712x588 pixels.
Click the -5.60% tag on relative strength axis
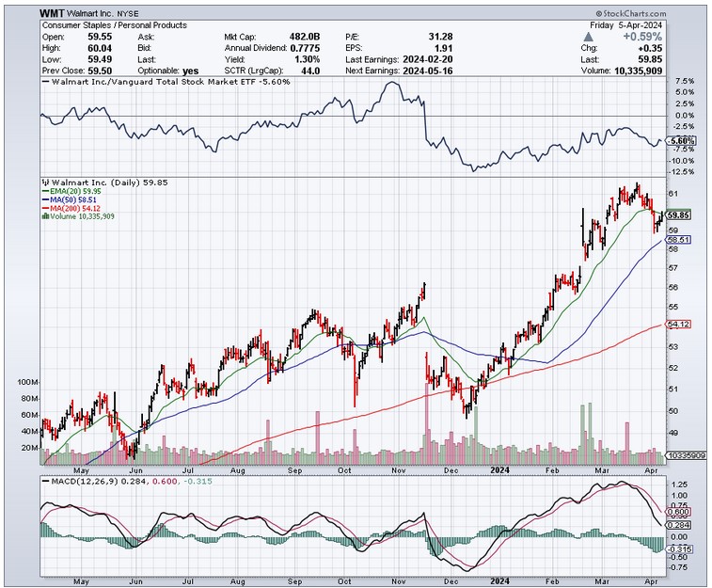point(679,141)
